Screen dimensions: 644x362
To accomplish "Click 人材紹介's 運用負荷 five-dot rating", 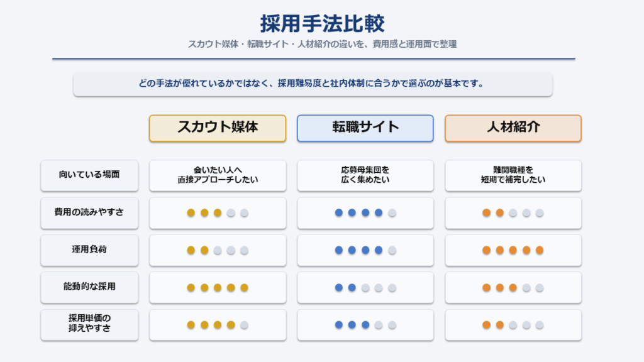I will (513, 250).
